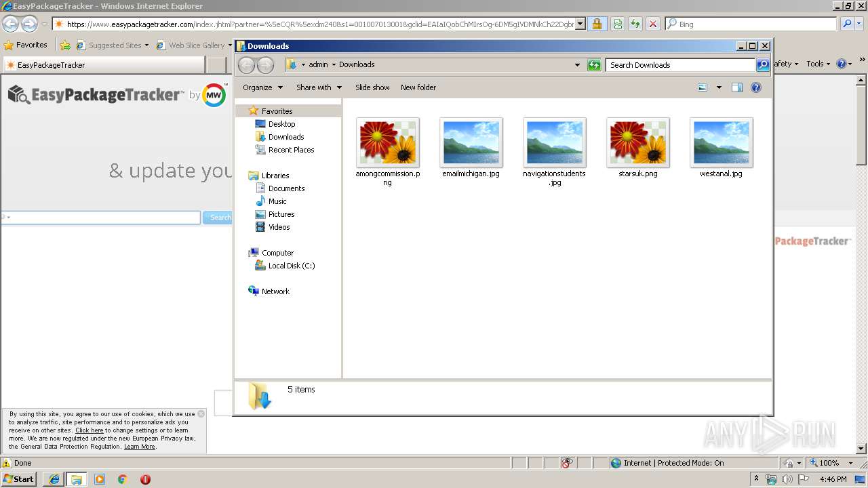Click change your view icon
The image size is (868, 488).
coord(703,87)
